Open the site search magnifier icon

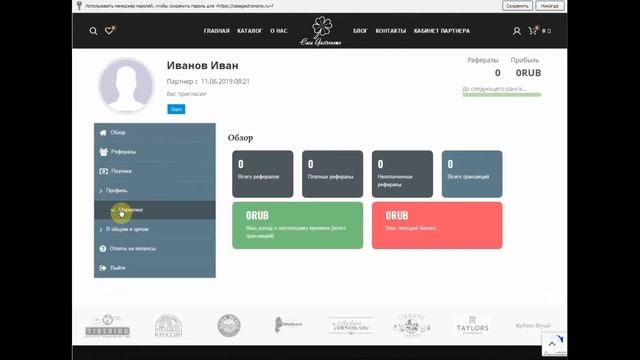[x=93, y=31]
